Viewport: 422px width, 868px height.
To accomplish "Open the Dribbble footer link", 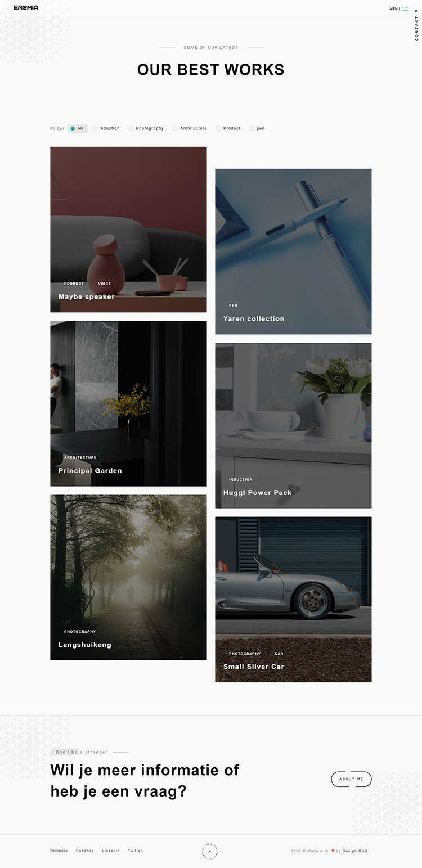I will click(x=60, y=851).
